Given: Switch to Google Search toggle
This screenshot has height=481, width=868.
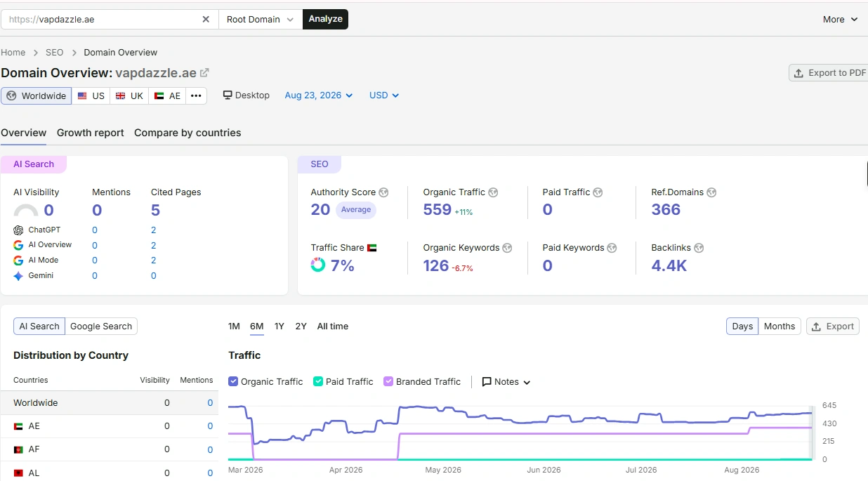Looking at the screenshot, I should tap(101, 326).
